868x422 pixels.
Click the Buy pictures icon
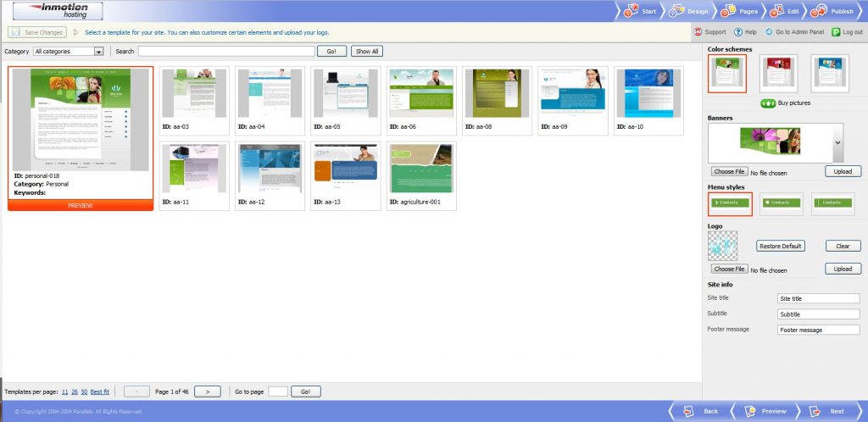click(x=768, y=103)
